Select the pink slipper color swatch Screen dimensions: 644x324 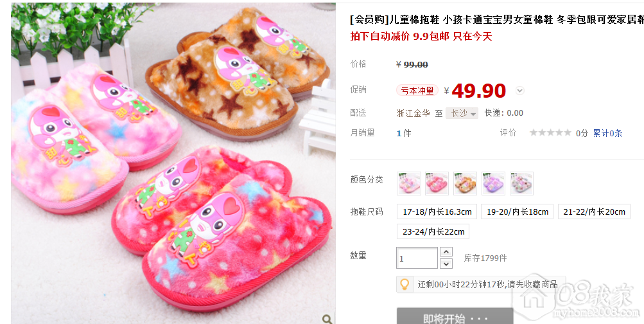coord(408,183)
